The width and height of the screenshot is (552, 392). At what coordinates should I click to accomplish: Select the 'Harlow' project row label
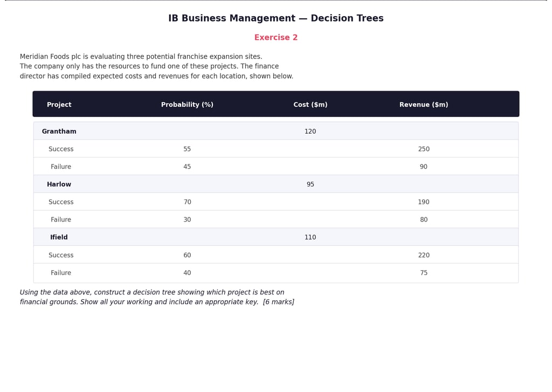[59, 184]
